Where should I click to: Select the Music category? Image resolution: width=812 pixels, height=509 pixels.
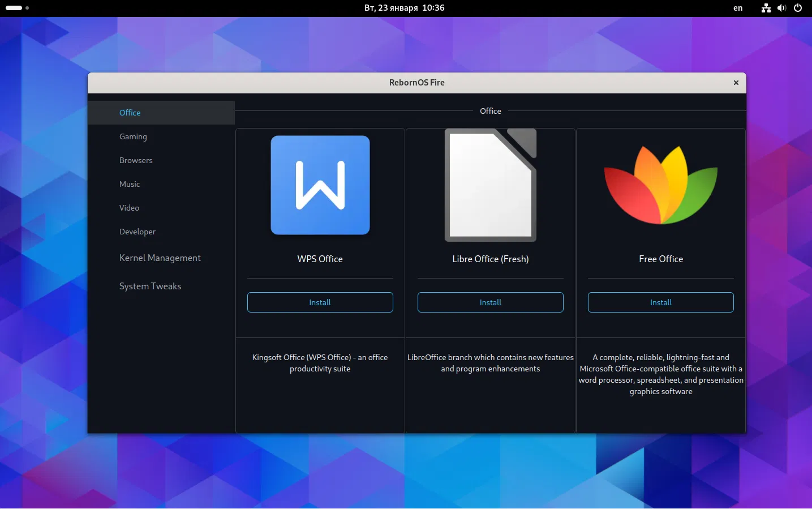(161, 184)
